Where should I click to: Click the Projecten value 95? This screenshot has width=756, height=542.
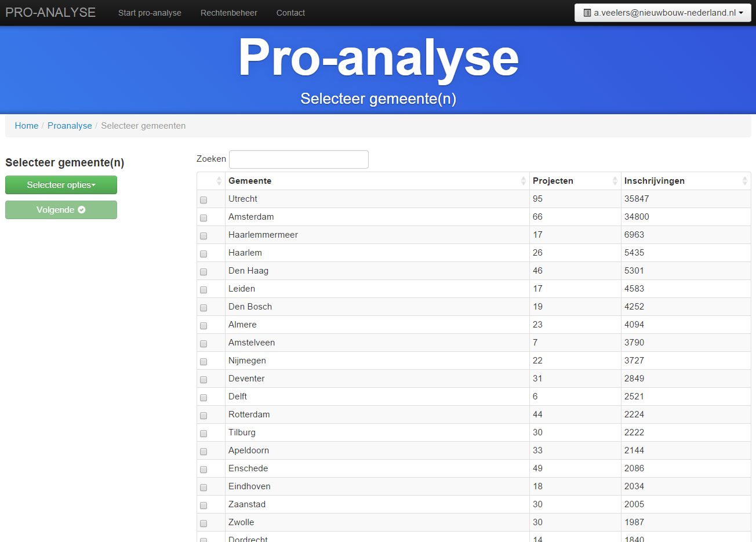pos(537,199)
